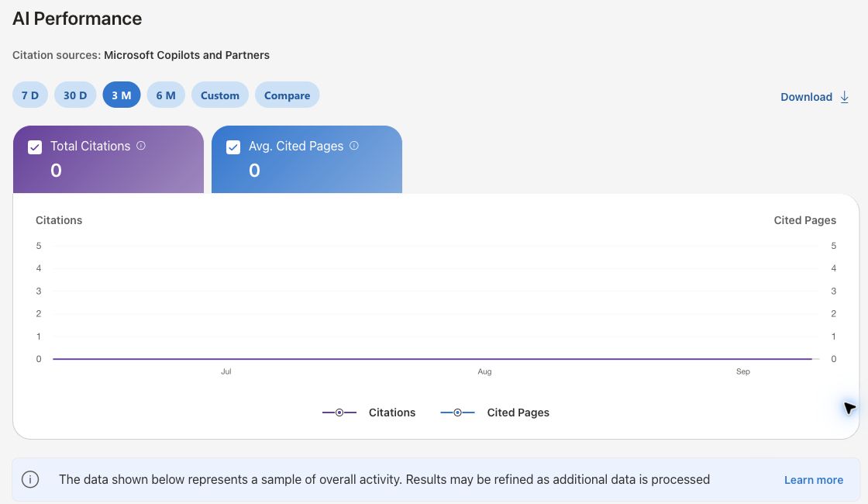Viewport: 868px width, 504px height.
Task: Open the Learn more link
Action: coord(814,480)
